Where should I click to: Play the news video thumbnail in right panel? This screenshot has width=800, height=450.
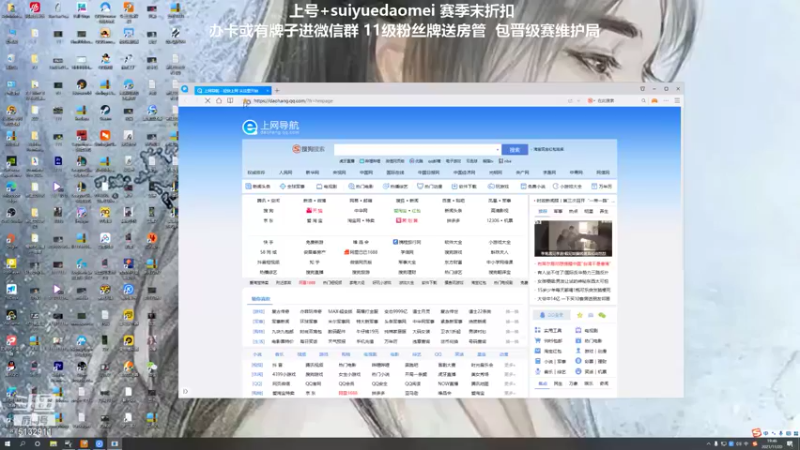click(x=573, y=238)
